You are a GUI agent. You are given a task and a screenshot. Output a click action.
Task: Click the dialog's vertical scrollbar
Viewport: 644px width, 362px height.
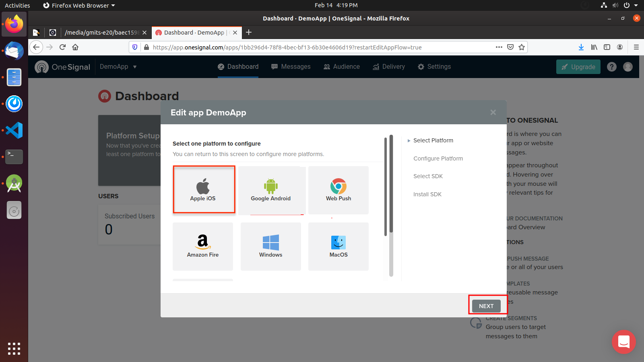coord(391,206)
